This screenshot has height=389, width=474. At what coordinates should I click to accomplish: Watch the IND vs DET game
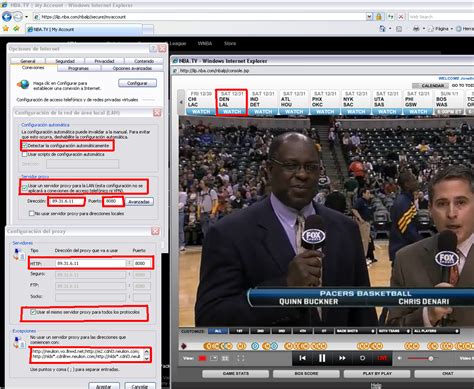[x=263, y=112]
